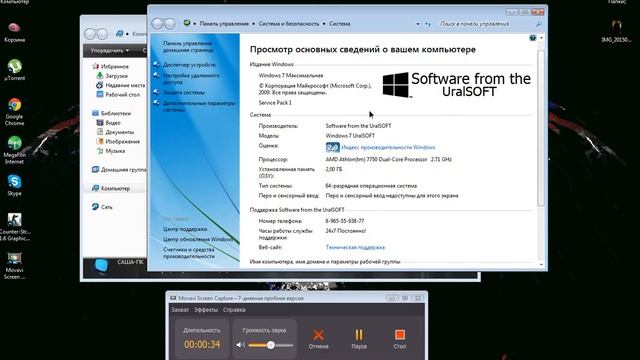Pause recording with Пауза button
The image size is (640, 360).
[359, 339]
